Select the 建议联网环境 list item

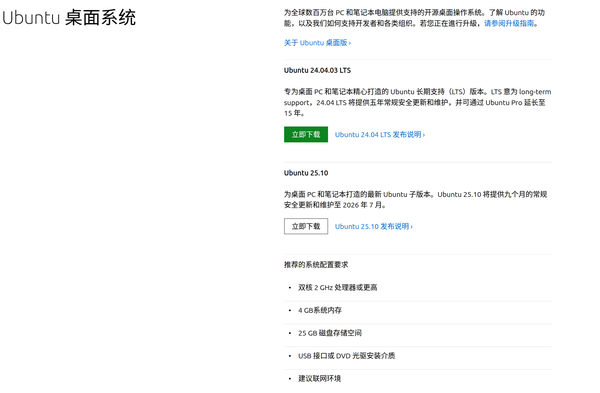(320, 378)
